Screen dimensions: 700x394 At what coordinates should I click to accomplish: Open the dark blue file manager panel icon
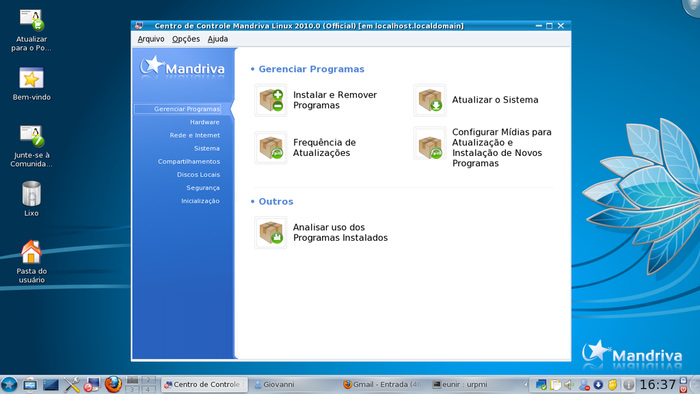coord(51,385)
